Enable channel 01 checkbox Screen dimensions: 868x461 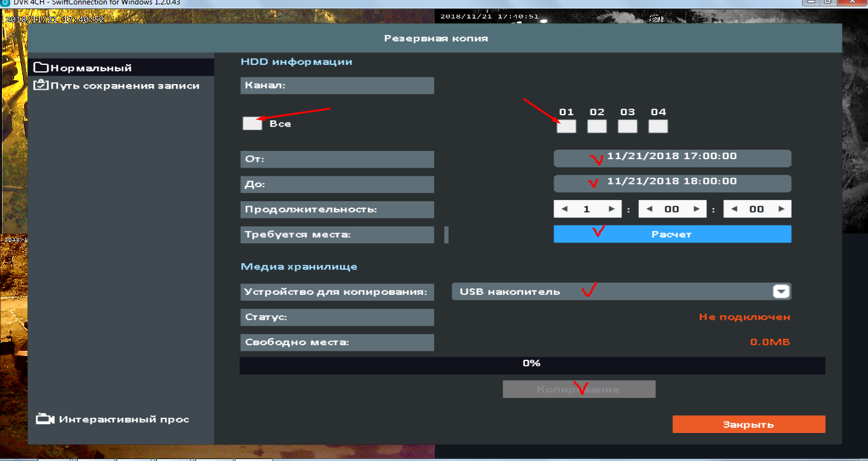click(566, 126)
